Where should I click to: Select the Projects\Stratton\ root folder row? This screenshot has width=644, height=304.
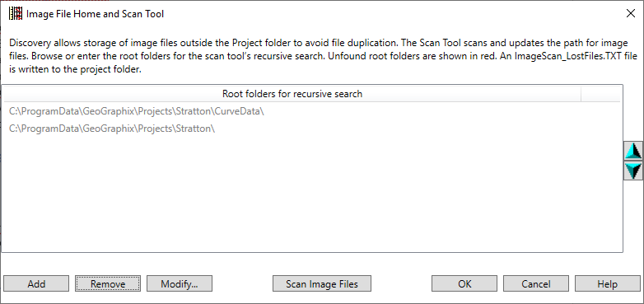(x=312, y=129)
